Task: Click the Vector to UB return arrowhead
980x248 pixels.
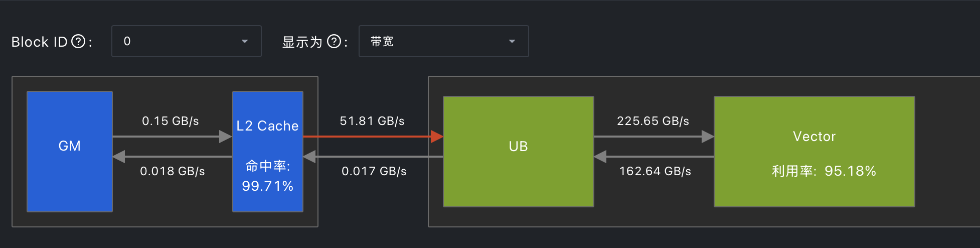Action: pyautogui.click(x=600, y=157)
